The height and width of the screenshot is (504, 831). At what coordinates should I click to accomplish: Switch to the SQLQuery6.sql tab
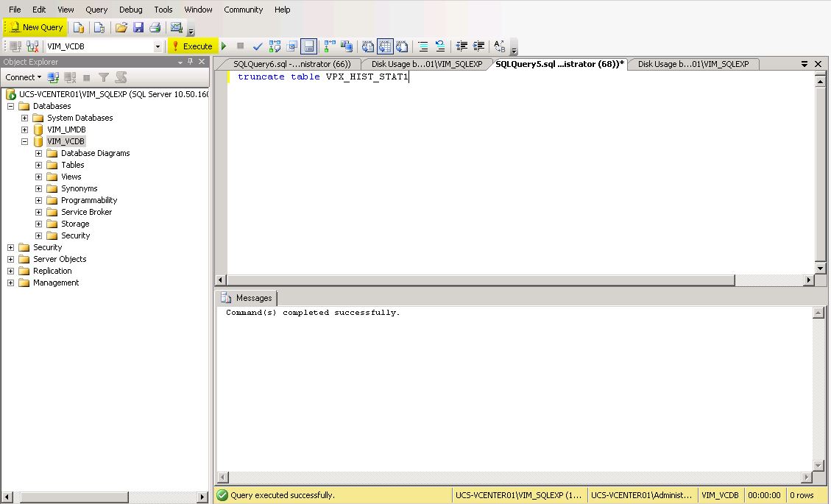[x=291, y=64]
